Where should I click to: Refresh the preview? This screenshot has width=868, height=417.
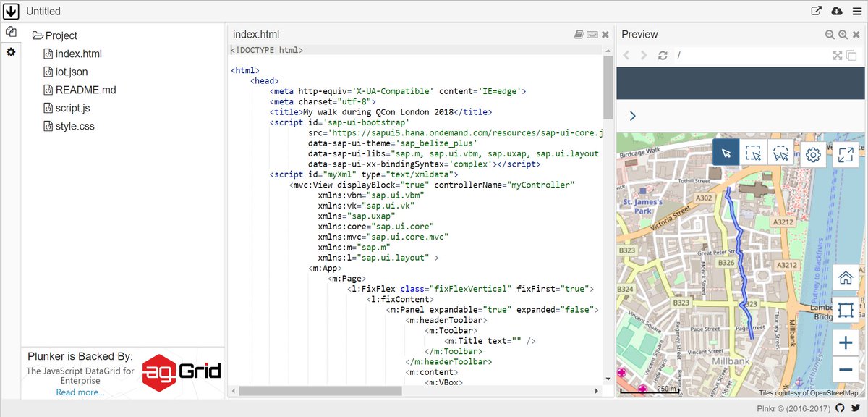point(663,55)
